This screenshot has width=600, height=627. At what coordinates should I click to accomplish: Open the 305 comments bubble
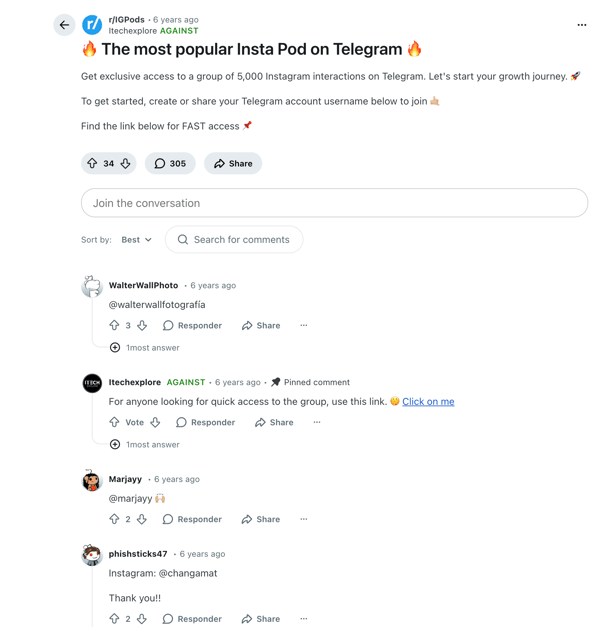[170, 163]
